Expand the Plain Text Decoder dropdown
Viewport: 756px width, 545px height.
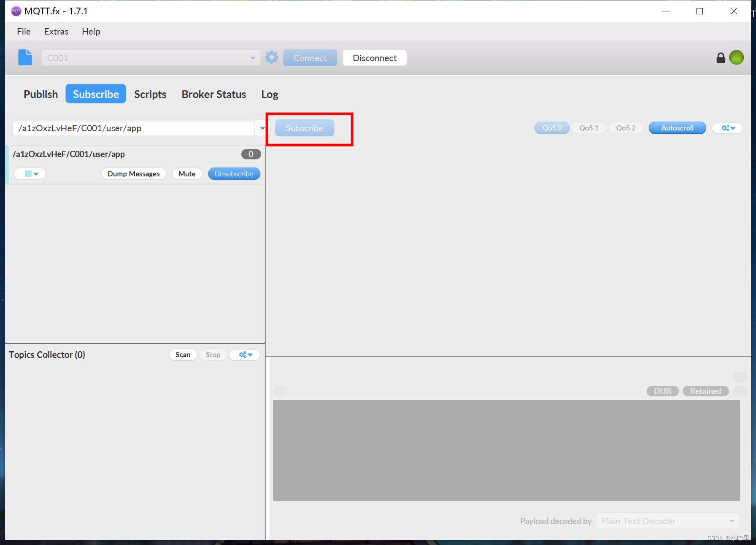point(732,521)
